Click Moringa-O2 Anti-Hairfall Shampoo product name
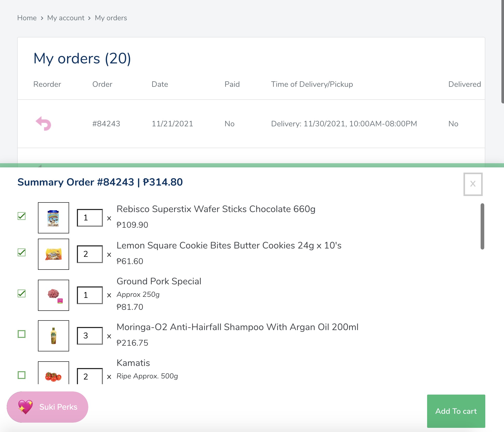 237,327
